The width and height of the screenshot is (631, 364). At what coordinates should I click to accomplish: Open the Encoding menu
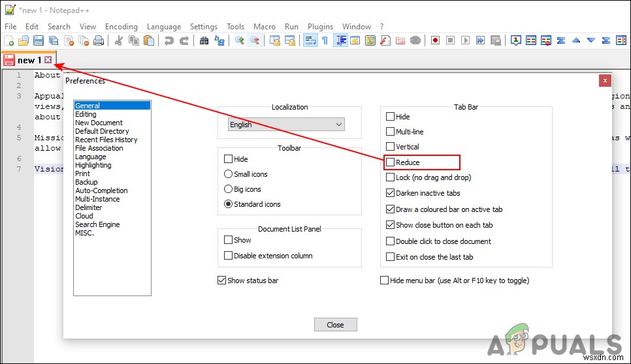(121, 27)
